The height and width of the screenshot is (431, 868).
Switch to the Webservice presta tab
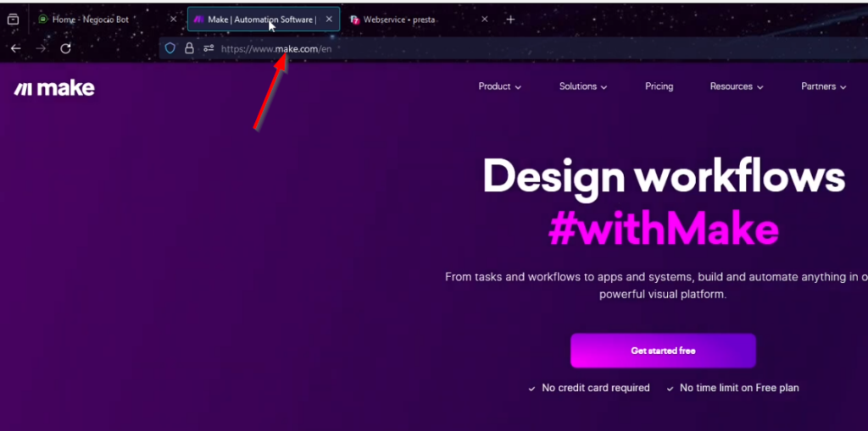[419, 19]
